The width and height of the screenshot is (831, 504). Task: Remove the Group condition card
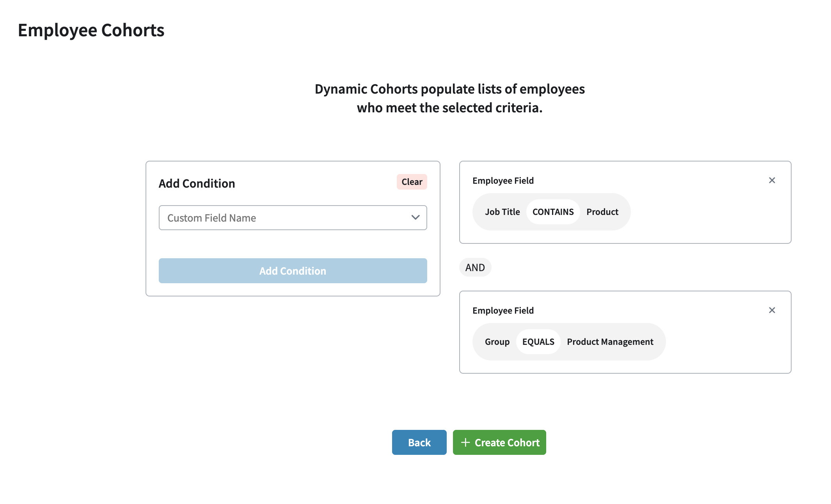tap(772, 310)
